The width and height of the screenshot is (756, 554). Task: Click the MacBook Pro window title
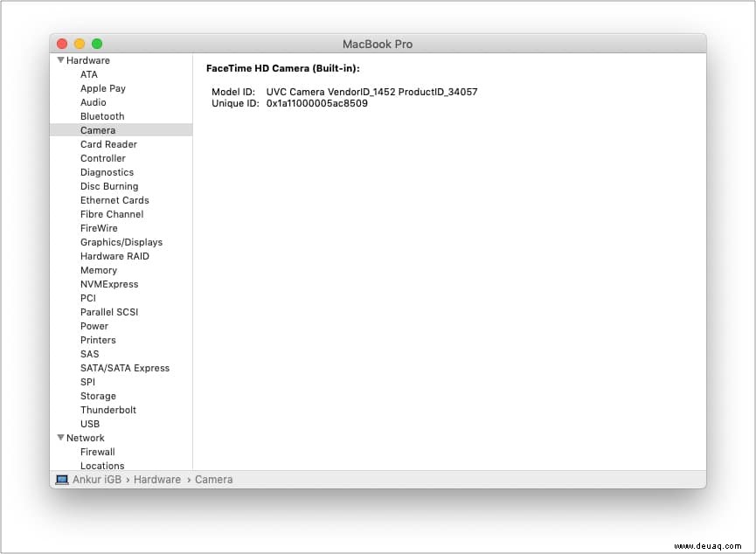point(378,45)
